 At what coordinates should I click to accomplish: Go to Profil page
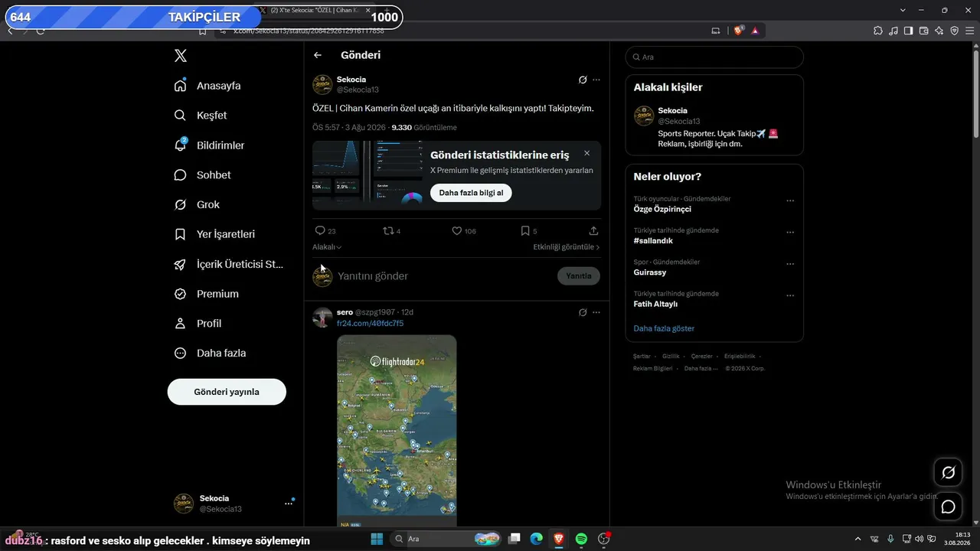point(198,324)
